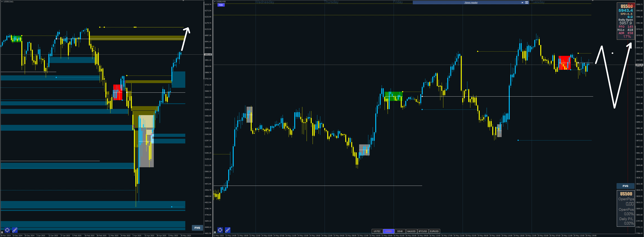Toggle FVG button on Daily chart

197,228
